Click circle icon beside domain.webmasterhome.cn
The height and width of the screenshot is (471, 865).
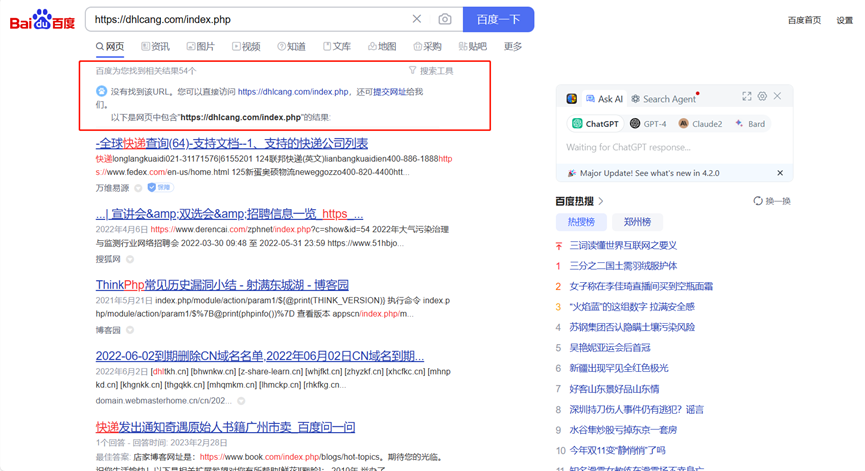click(241, 401)
